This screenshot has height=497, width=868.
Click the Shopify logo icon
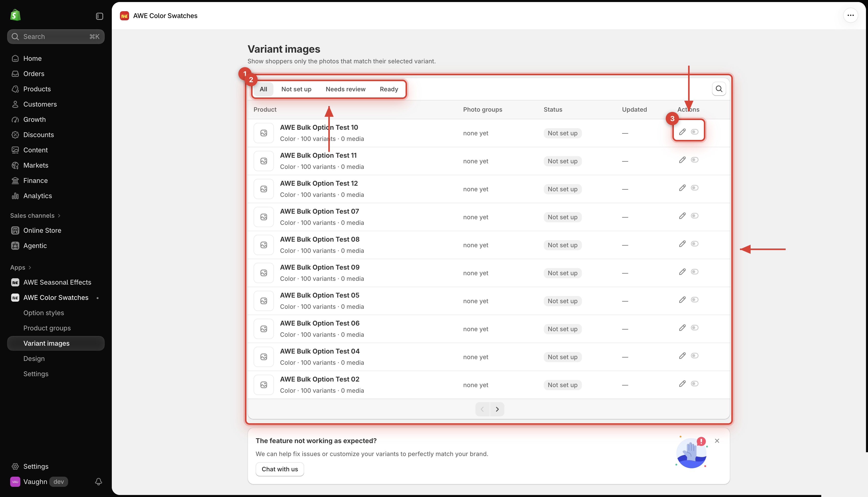pyautogui.click(x=15, y=15)
